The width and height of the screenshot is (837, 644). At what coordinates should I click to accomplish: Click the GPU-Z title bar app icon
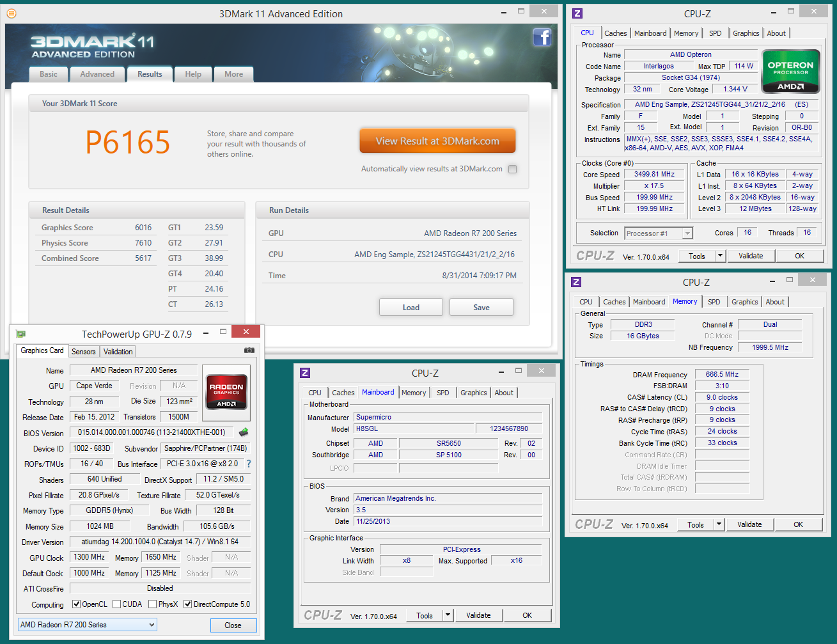click(20, 334)
